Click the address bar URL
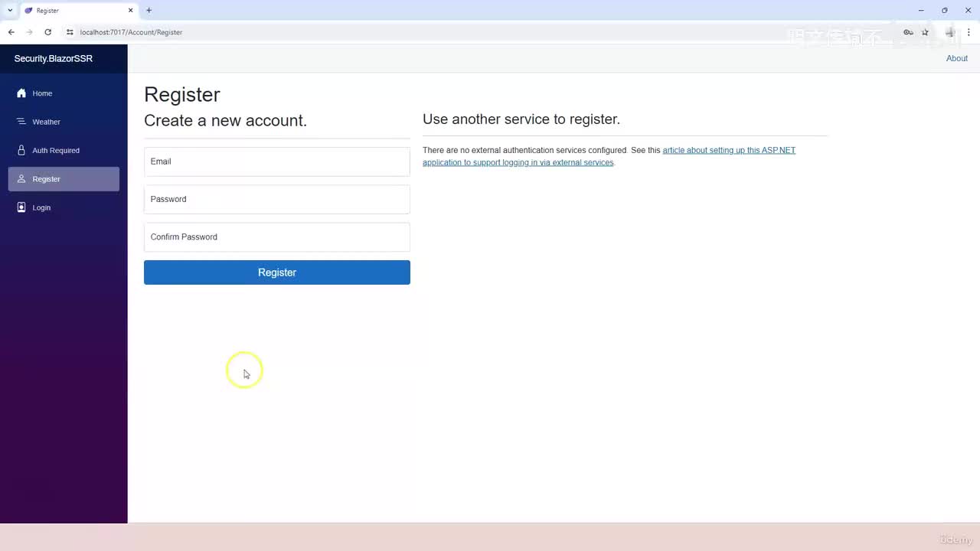980x551 pixels. point(131,32)
